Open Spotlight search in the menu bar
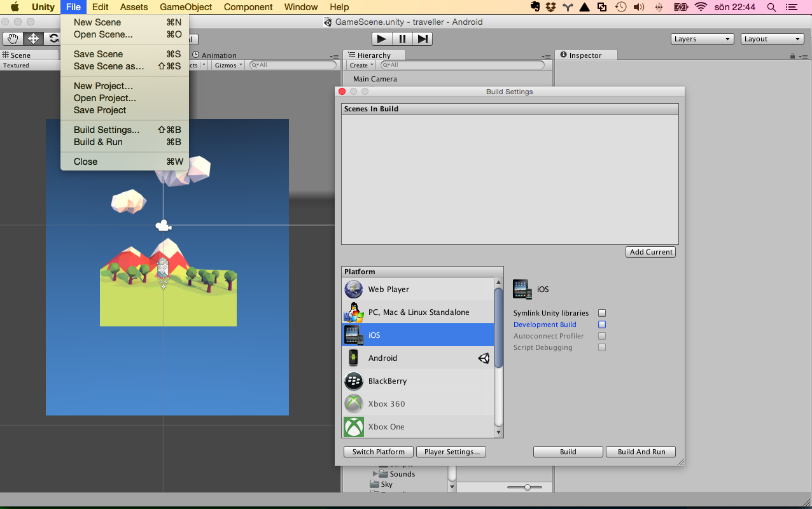Screen dimensions: 812x509 coord(772,7)
